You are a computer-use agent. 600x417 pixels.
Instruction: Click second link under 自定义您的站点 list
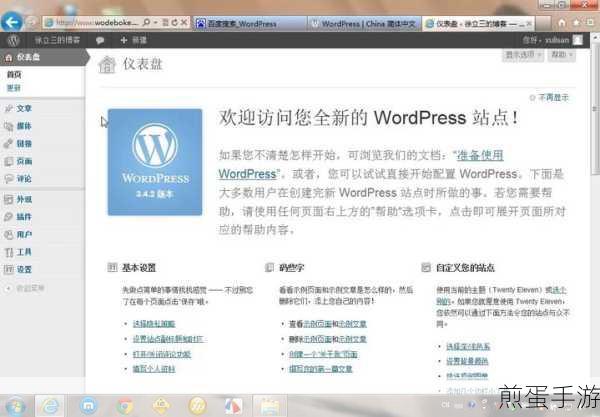click(x=467, y=361)
